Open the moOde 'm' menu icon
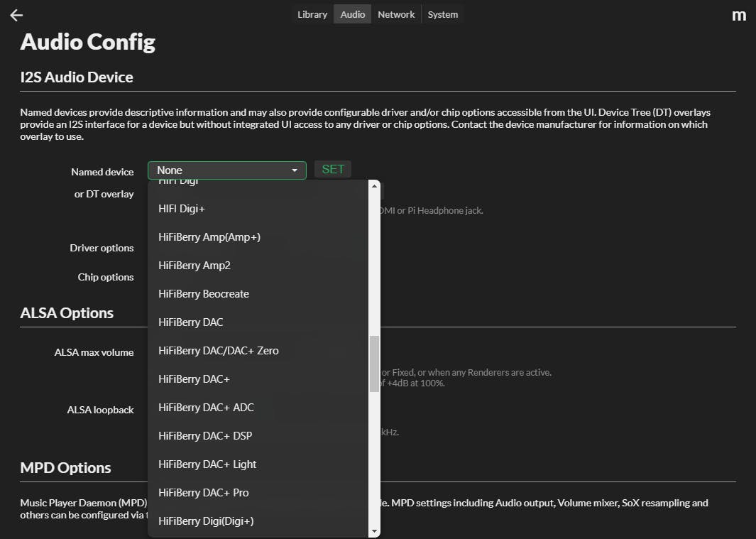 [x=738, y=15]
